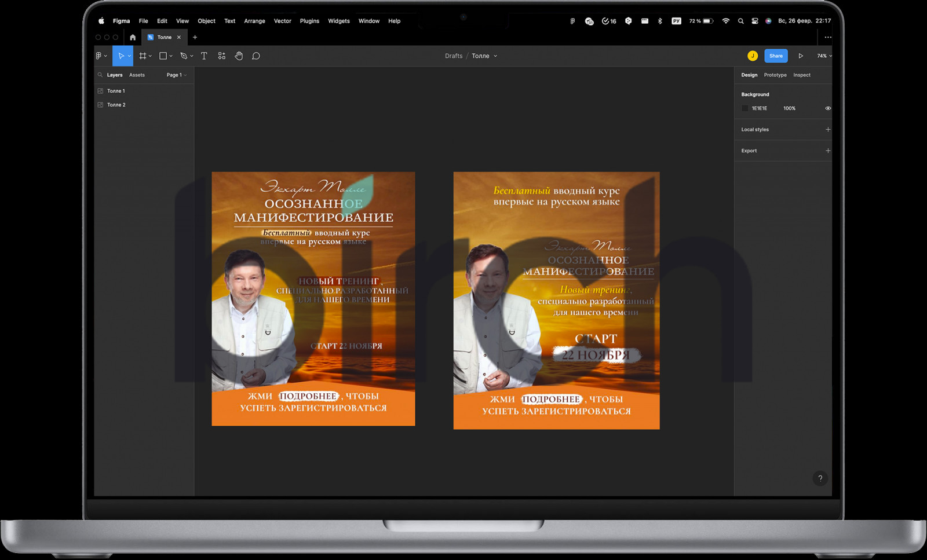Open the Resources components tool

pos(221,56)
